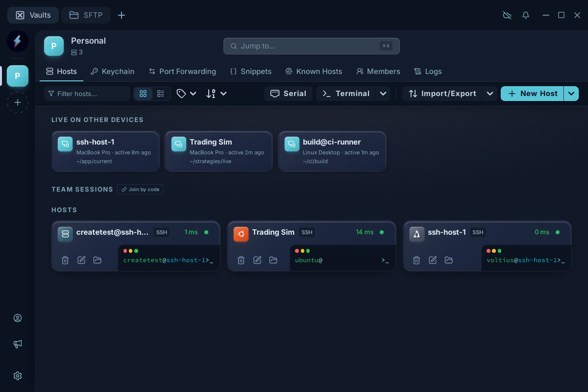Click the Linux penguin icon on the ssh-host-1 host
This screenshot has height=392, width=588.
[x=417, y=234]
